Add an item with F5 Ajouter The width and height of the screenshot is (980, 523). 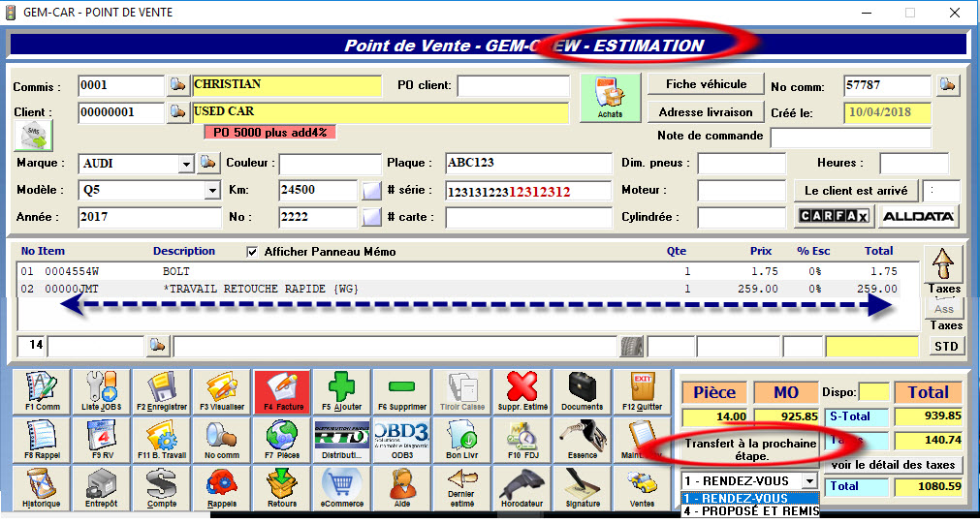pyautogui.click(x=341, y=391)
